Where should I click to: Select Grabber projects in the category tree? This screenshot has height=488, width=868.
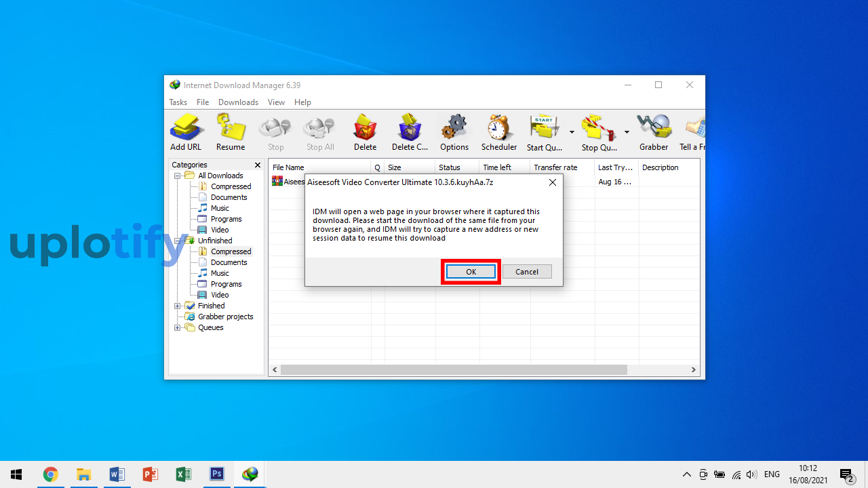click(225, 317)
